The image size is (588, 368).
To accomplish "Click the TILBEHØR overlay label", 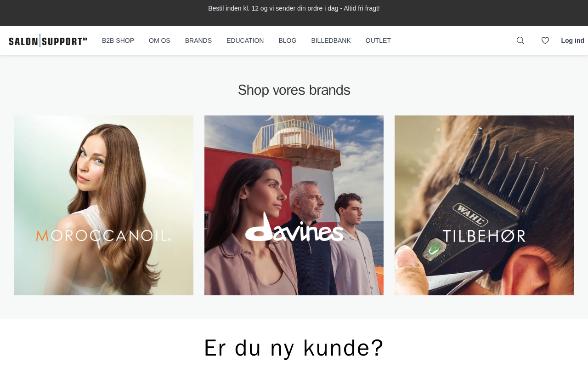I will click(x=484, y=236).
